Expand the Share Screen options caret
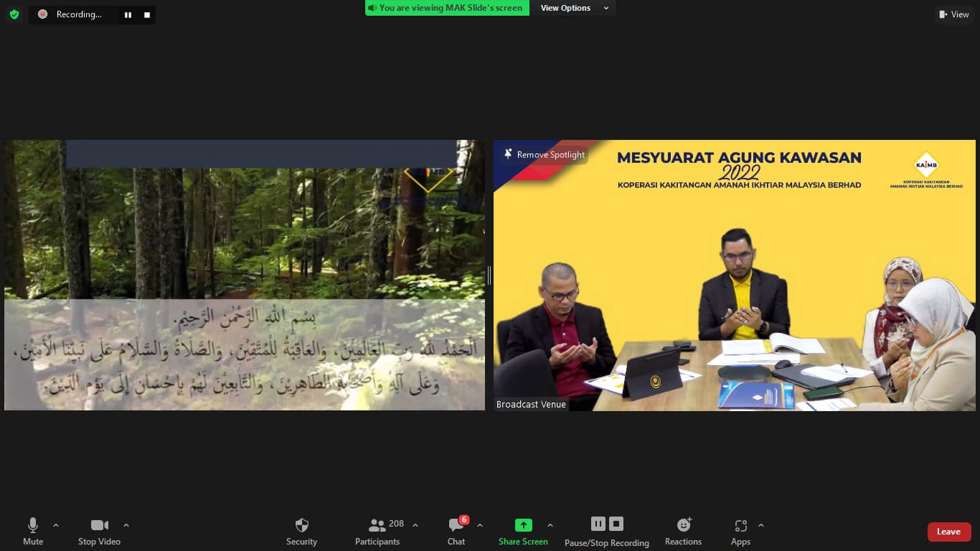 [x=550, y=525]
